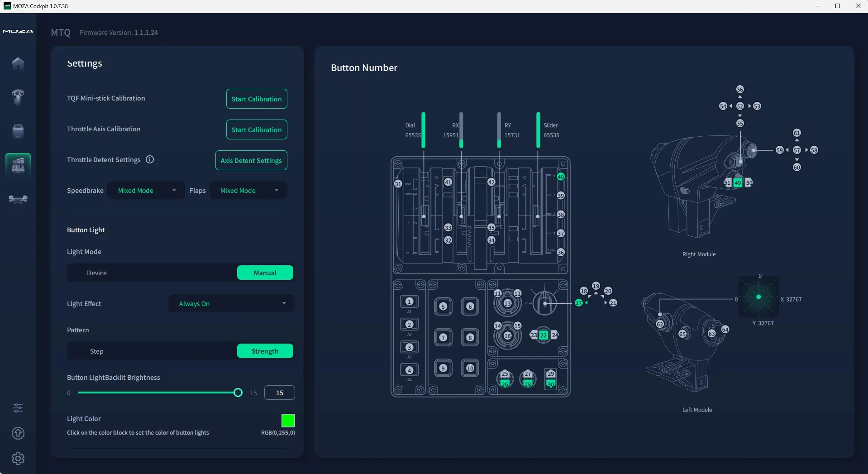Click the 'RGB(0,255,0)' value
Image resolution: width=868 pixels, height=474 pixels.
coord(278,432)
